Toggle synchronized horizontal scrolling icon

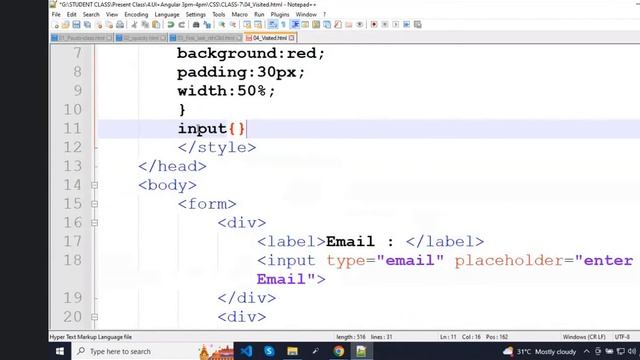tap(258, 24)
